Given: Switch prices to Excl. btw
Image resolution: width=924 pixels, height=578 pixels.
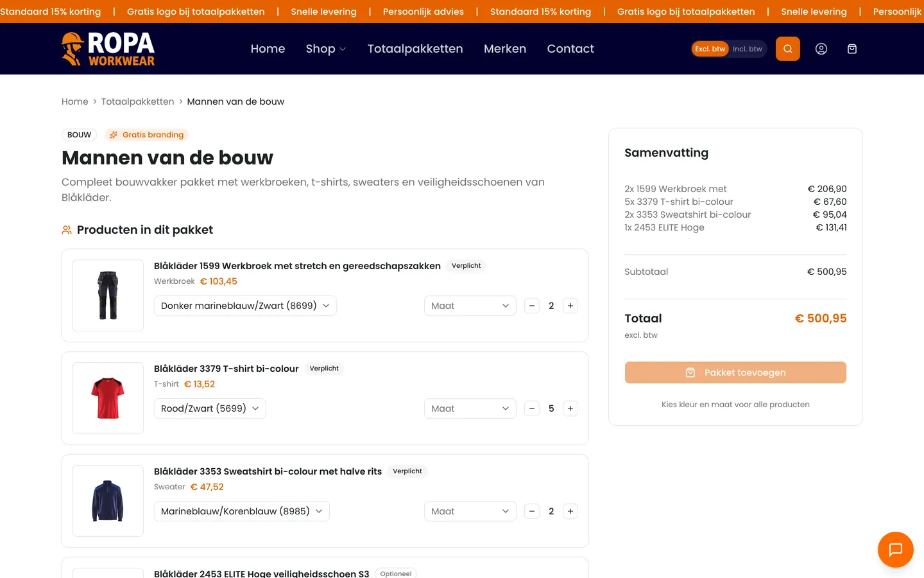Looking at the screenshot, I should click(710, 49).
